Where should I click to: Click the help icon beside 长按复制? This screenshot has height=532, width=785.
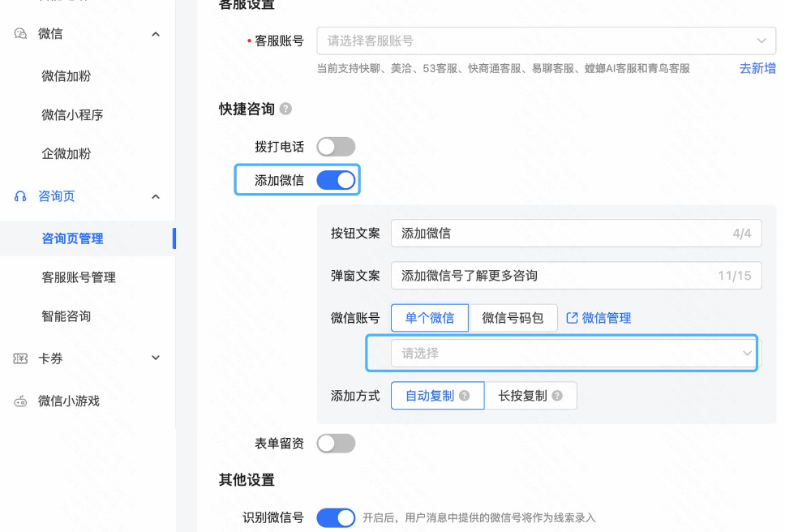(556, 395)
